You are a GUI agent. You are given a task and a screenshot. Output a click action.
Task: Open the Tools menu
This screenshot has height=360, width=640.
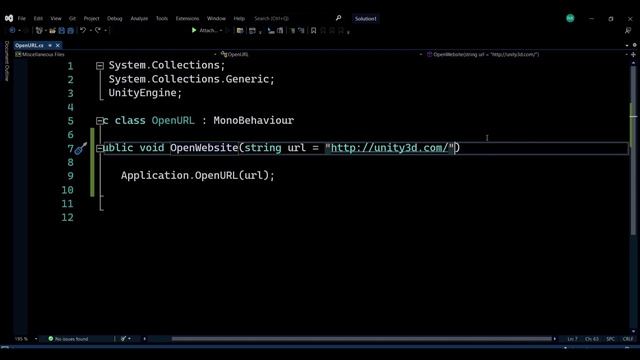[162, 18]
